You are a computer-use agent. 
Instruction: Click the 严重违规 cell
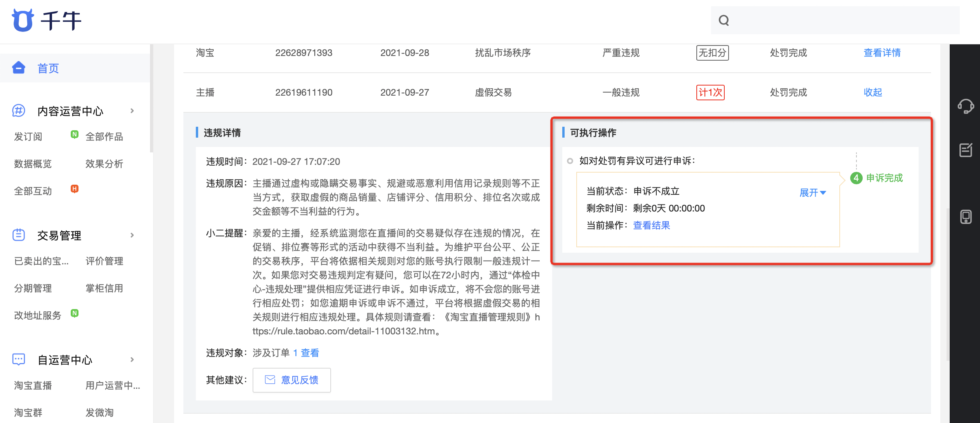point(621,53)
